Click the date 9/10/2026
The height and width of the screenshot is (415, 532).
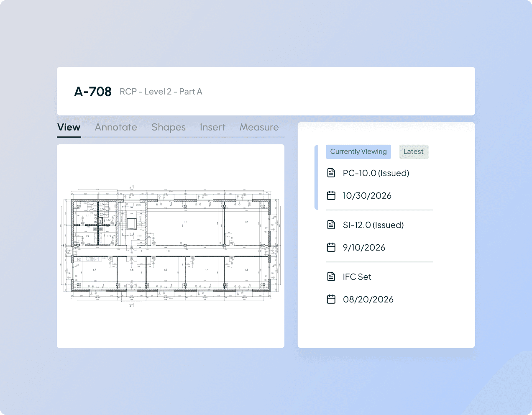364,248
